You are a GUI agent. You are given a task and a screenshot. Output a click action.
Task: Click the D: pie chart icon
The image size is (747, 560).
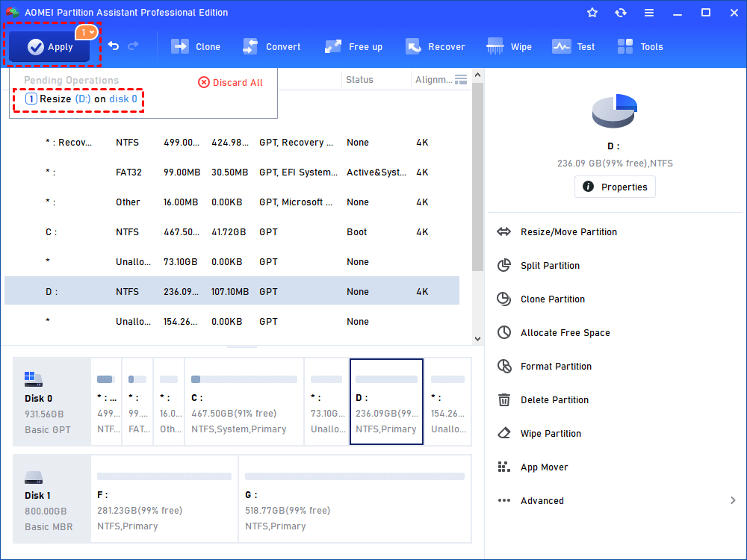point(615,111)
